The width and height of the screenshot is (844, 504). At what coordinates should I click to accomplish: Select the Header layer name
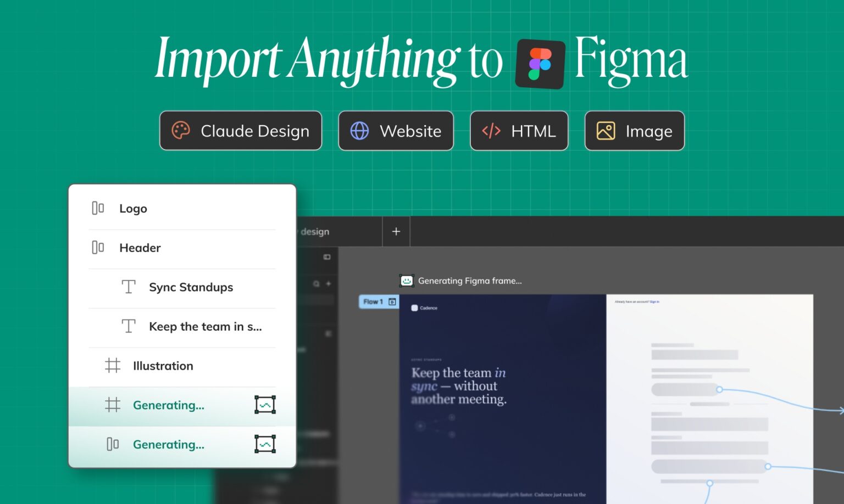pos(140,248)
